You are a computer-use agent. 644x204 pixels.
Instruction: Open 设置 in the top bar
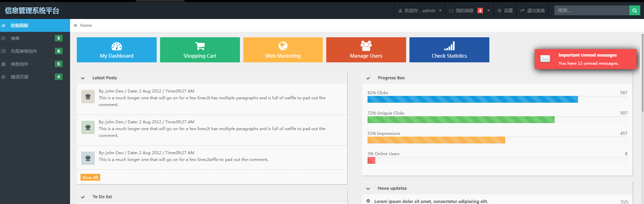pyautogui.click(x=505, y=11)
